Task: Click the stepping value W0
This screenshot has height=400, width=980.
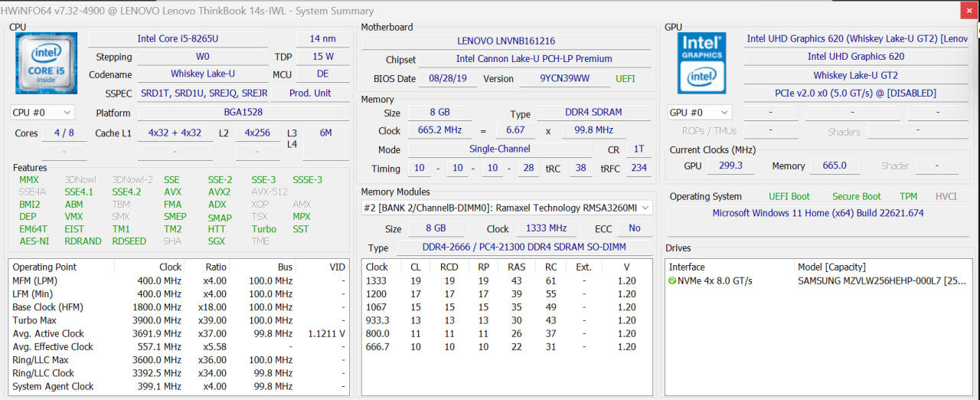Action: point(202,57)
